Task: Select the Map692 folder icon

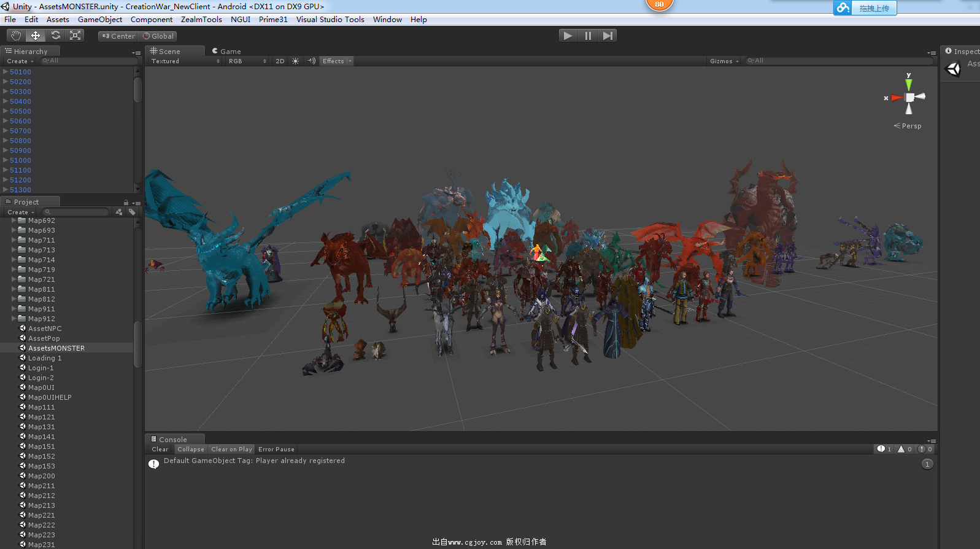Action: coord(22,220)
